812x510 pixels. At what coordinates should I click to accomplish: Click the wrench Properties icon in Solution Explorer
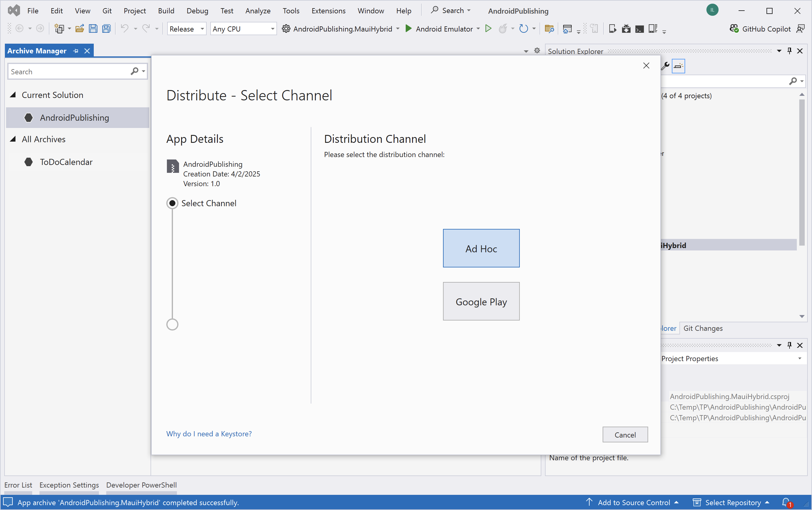[x=665, y=66]
